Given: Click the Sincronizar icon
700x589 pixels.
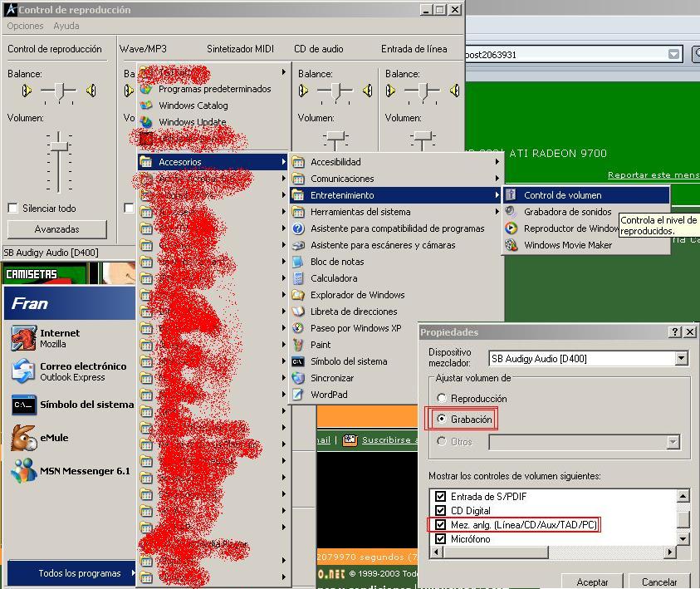Looking at the screenshot, I should [x=298, y=378].
